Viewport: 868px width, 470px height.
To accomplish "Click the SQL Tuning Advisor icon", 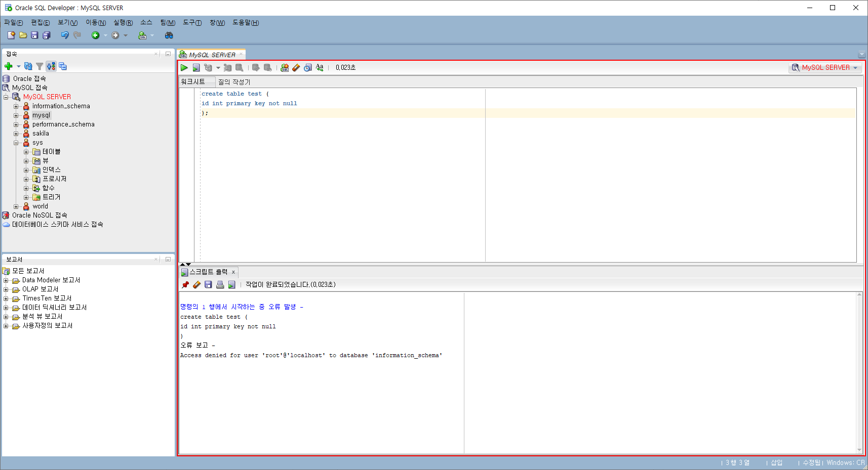I will point(240,68).
